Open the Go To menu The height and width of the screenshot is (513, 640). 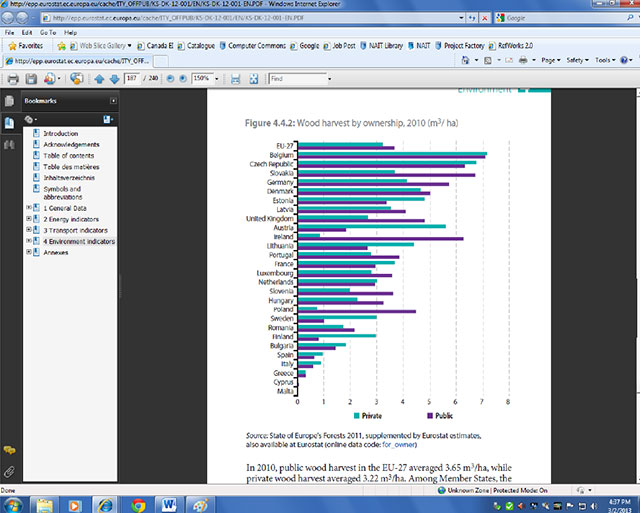(x=48, y=32)
